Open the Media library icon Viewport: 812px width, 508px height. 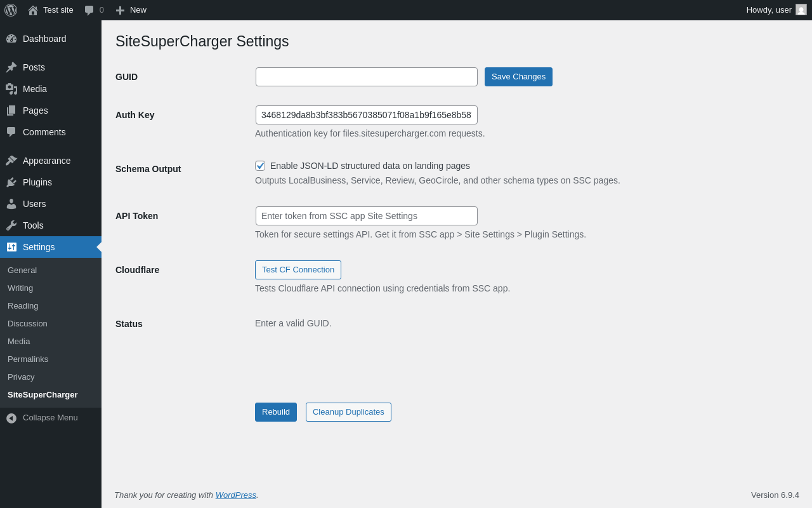(x=11, y=89)
